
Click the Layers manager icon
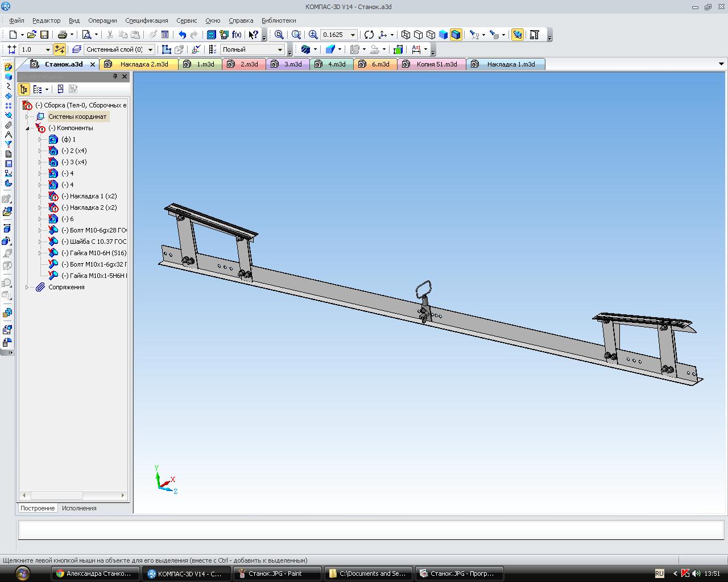(x=76, y=49)
